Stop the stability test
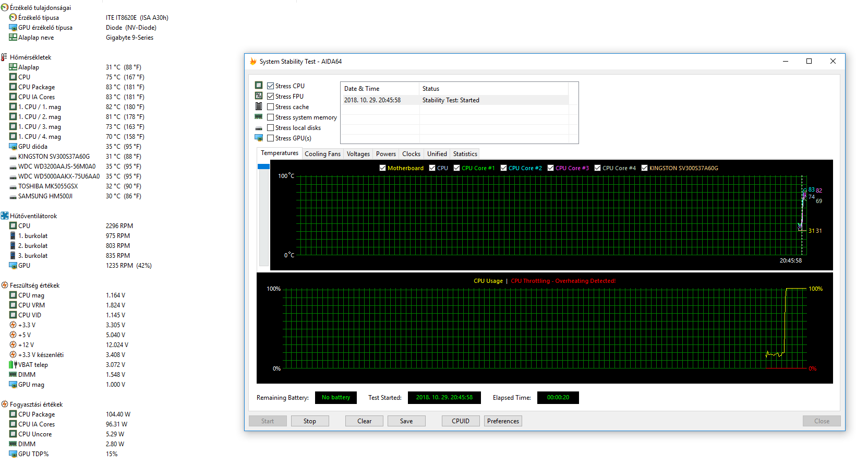Viewport: 868px width, 464px height. [x=310, y=421]
